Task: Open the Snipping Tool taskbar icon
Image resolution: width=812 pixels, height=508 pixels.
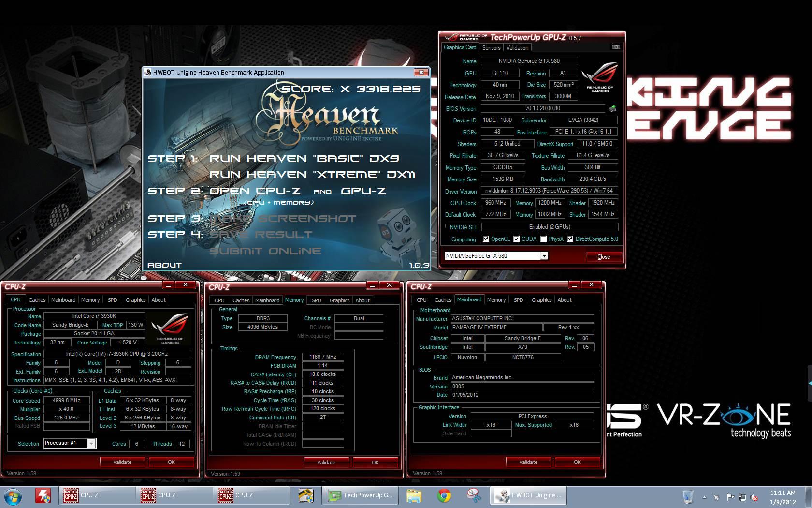Action: coord(474,496)
